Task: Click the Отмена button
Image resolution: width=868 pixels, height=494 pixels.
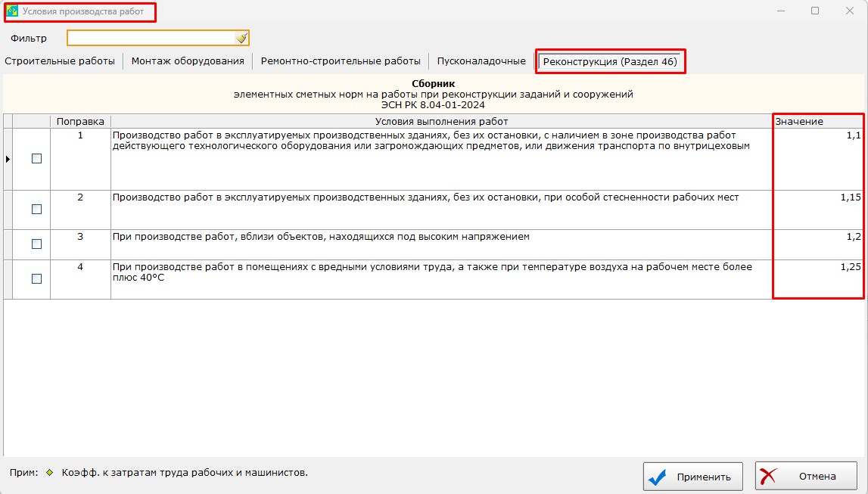Action: [806, 477]
